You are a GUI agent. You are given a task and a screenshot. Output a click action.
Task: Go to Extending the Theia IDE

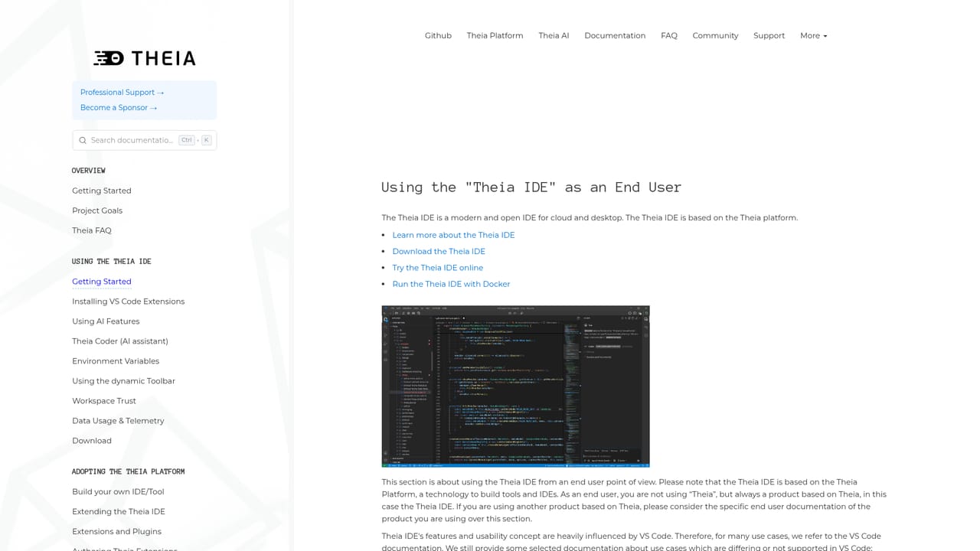point(119,511)
